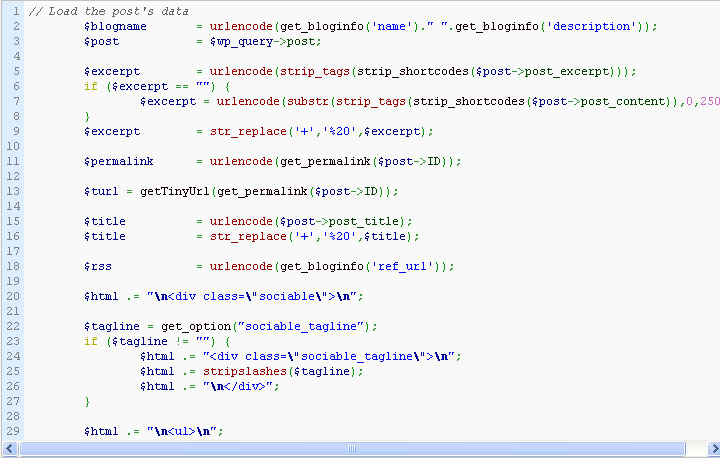Click the $blogname variable on line 2
Screen dimensions: 720x458
115,27
